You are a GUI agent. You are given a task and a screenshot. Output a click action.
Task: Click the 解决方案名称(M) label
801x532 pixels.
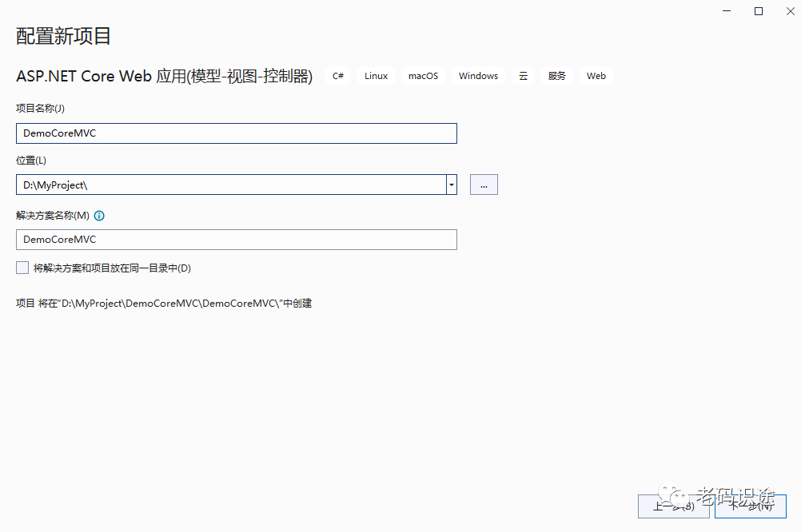point(53,216)
